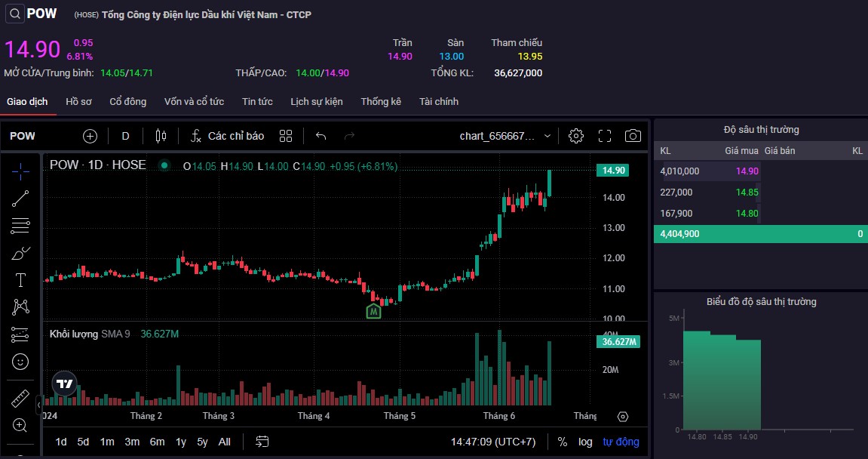
Task: Click the add symbol compare button
Action: pos(90,136)
